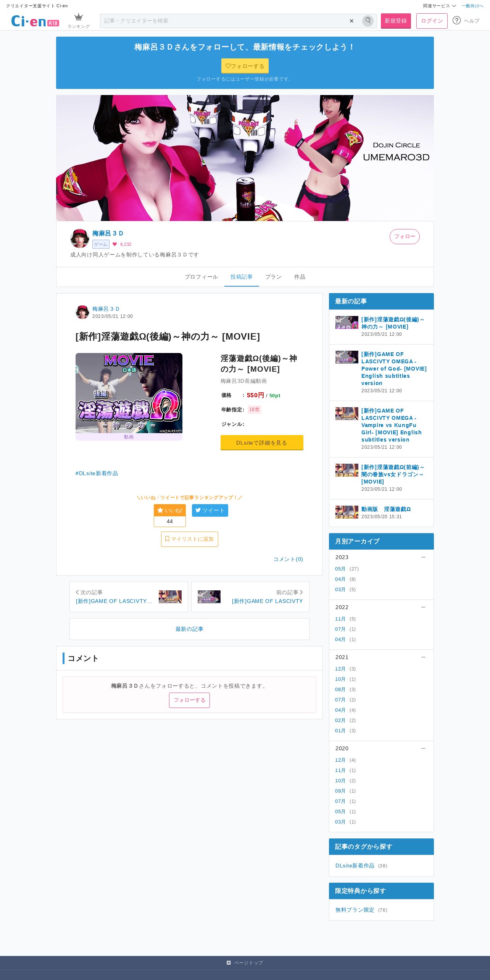Viewport: 490px width, 980px height.
Task: Click the ログイン button
Action: click(432, 21)
